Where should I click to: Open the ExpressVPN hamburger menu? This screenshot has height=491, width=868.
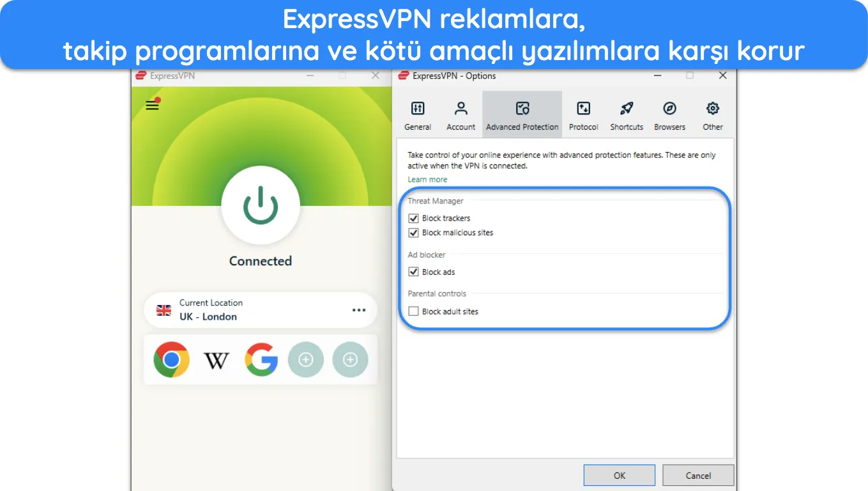tap(152, 105)
